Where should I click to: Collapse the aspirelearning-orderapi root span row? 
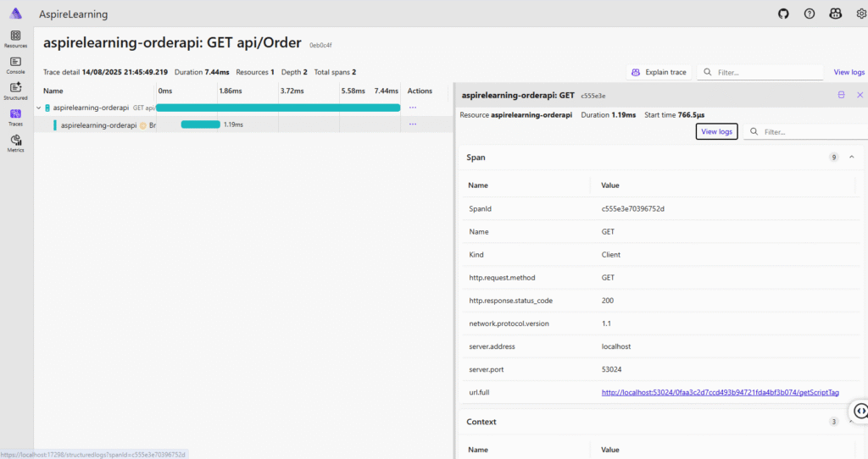tap(39, 108)
